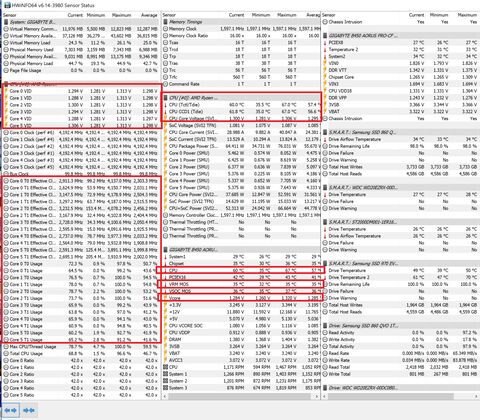Select the CPU Core Current row
Screen dimensions: 480x420
[x=241, y=132]
